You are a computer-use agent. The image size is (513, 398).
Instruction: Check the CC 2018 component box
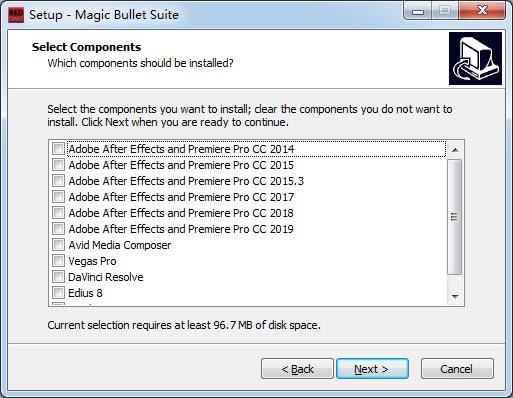coord(58,213)
